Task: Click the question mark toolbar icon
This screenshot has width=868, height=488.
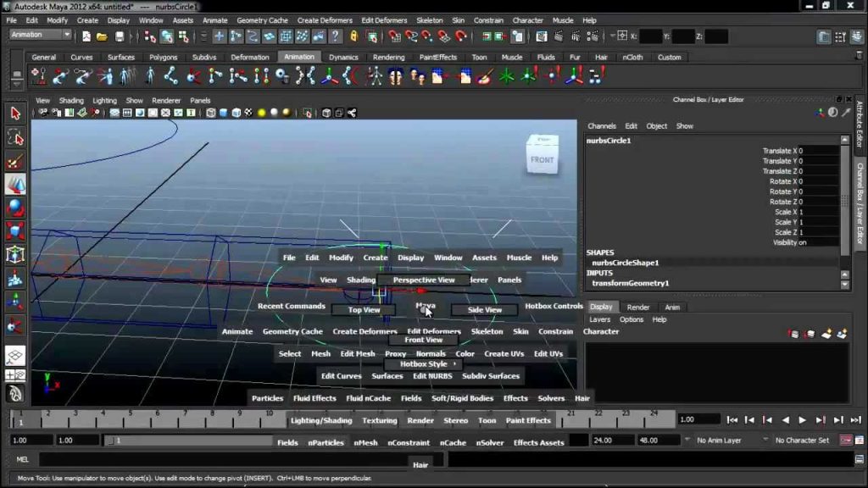Action: [x=335, y=36]
